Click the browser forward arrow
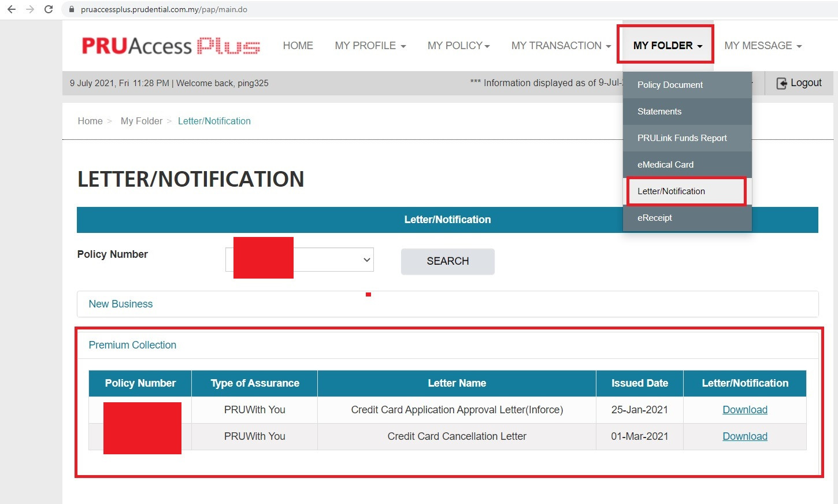This screenshot has height=504, width=838. (x=30, y=9)
